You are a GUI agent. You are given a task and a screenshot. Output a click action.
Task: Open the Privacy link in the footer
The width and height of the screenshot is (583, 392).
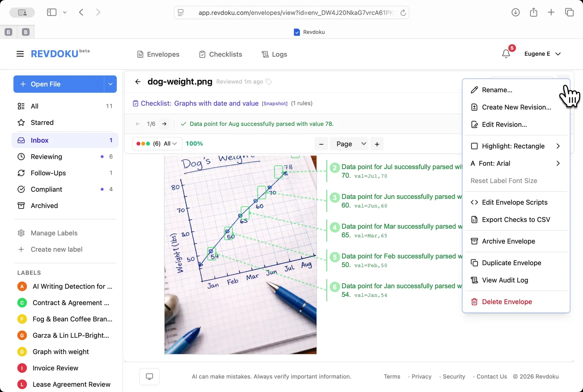click(421, 376)
